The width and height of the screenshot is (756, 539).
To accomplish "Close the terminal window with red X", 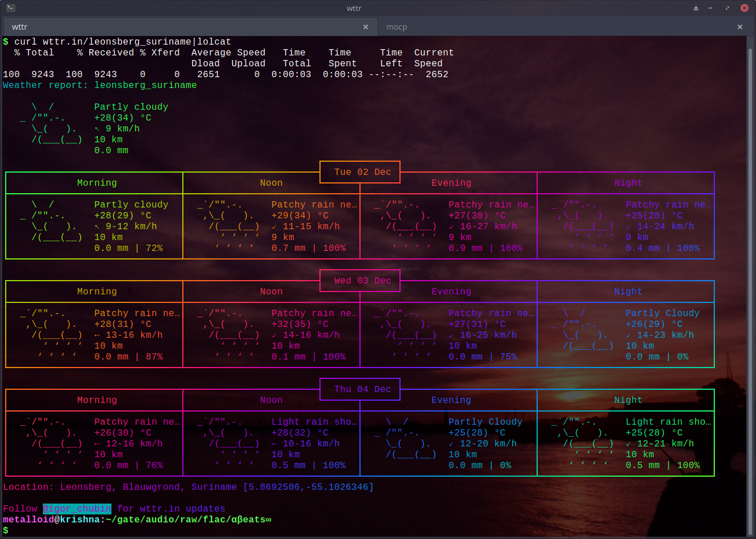I will pyautogui.click(x=744, y=8).
